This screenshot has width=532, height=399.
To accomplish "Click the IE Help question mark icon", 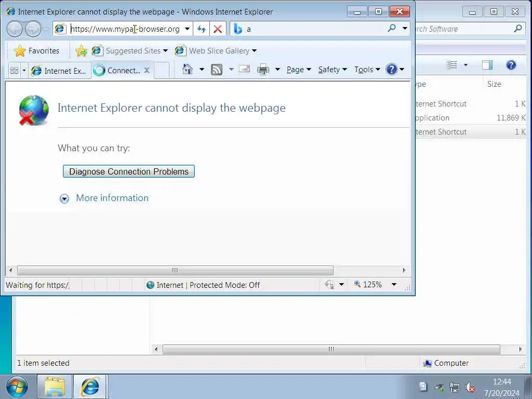I will click(x=391, y=69).
